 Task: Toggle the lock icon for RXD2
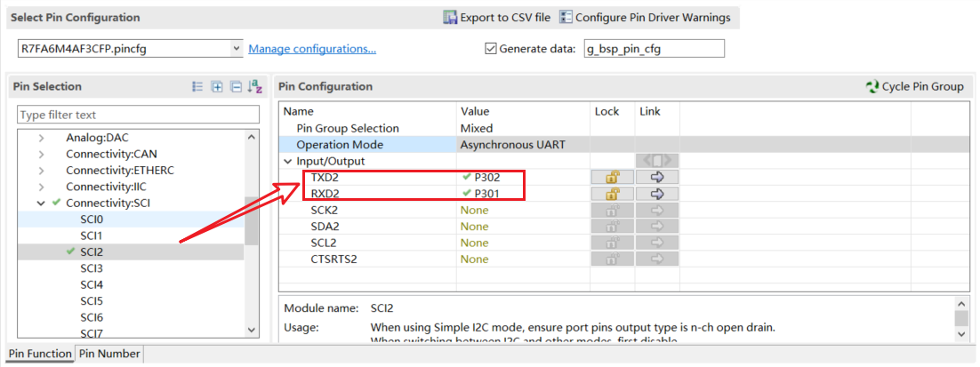pos(613,194)
